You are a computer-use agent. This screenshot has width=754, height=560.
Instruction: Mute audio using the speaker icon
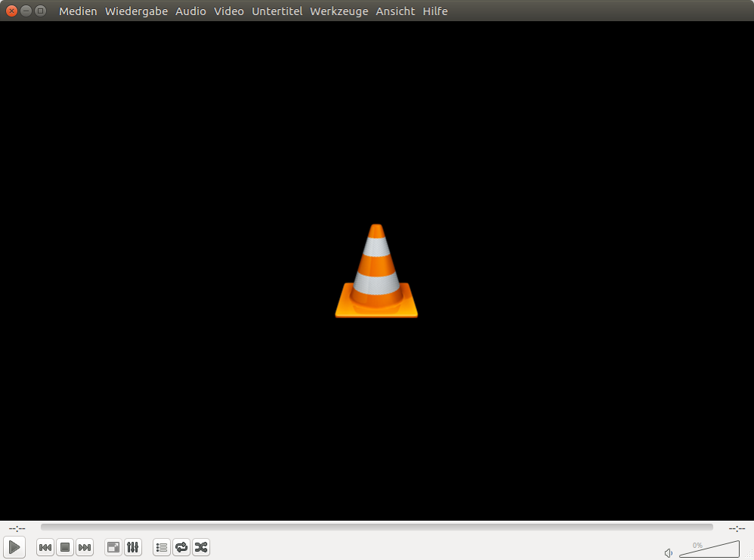[669, 552]
